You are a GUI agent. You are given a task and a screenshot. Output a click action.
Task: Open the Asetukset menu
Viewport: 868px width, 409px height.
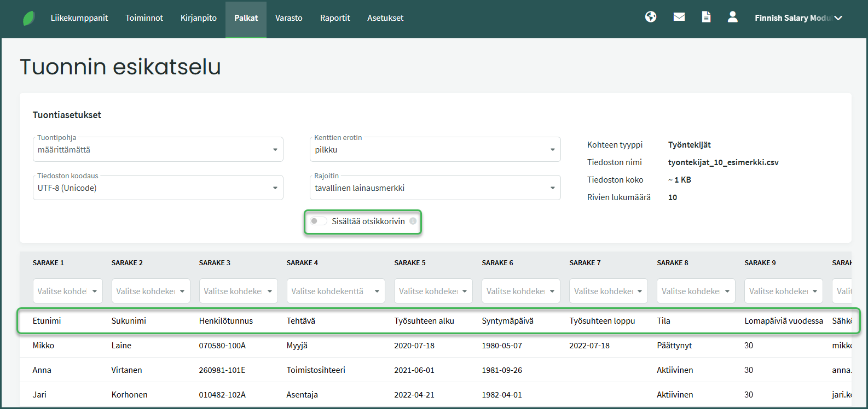point(385,18)
